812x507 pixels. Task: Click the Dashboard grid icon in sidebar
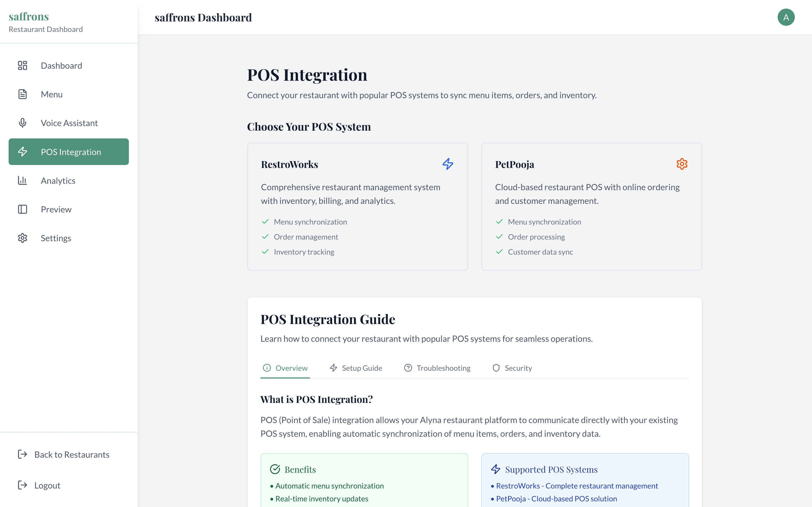[x=23, y=65]
